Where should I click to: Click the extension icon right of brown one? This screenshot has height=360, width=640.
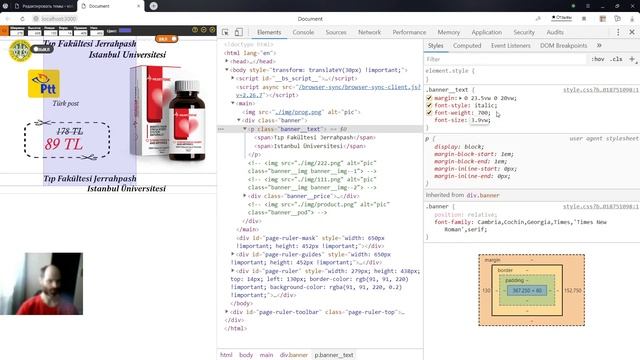[617, 19]
